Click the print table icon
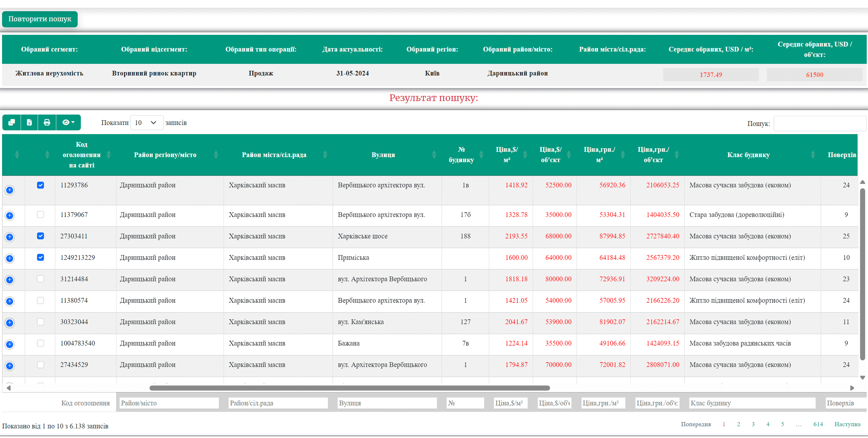868x438 pixels. [47, 122]
